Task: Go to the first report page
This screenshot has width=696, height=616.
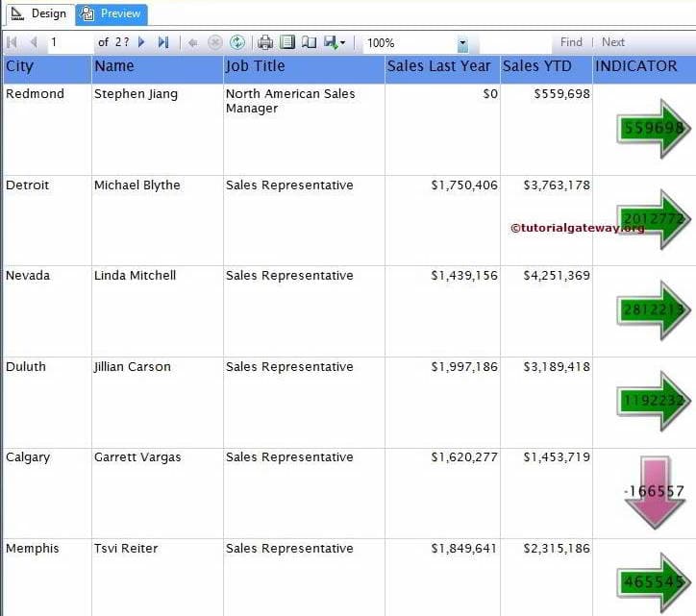Action: [x=12, y=42]
